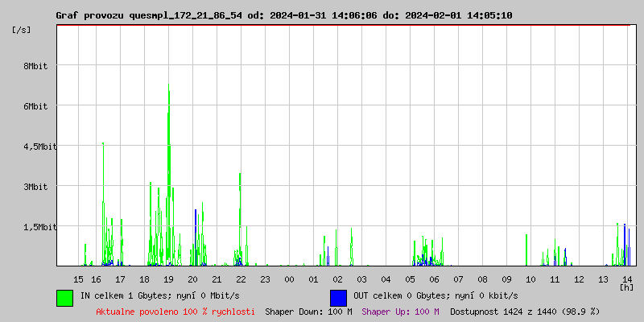
Task: Click the purple 'Shaper Up: 100 M' text
Action: pos(400,312)
